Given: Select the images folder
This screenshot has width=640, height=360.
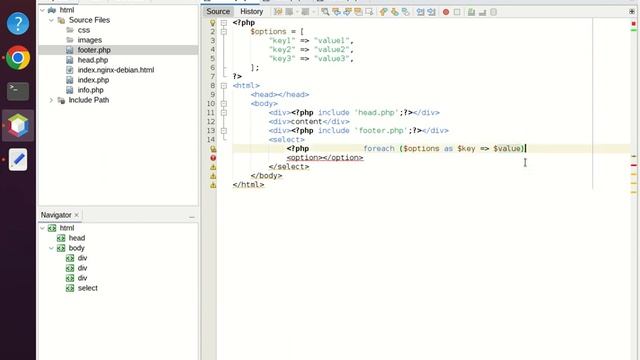Looking at the screenshot, I should coord(89,40).
